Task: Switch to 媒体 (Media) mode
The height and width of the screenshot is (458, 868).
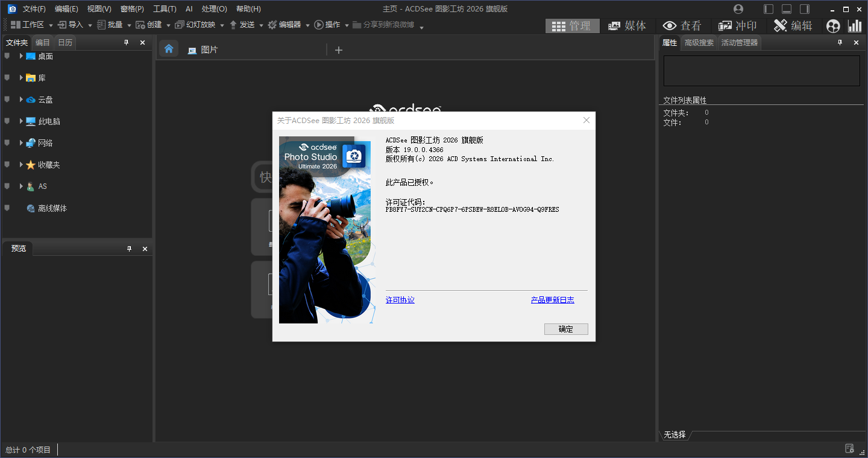Action: point(627,25)
